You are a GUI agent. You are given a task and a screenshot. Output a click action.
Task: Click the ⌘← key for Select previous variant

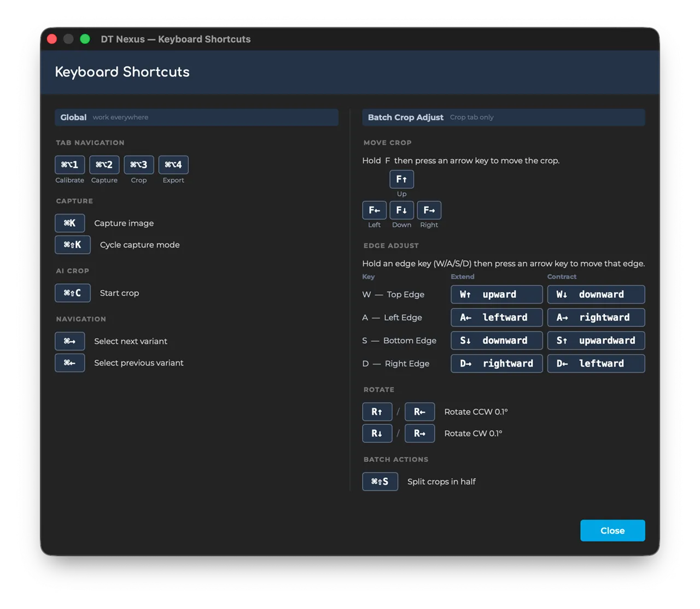click(70, 363)
